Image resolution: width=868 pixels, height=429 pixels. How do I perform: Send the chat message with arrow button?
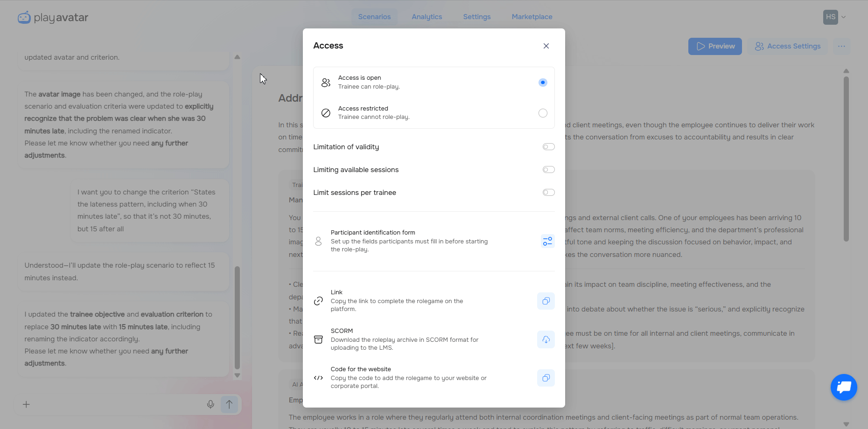(x=229, y=404)
